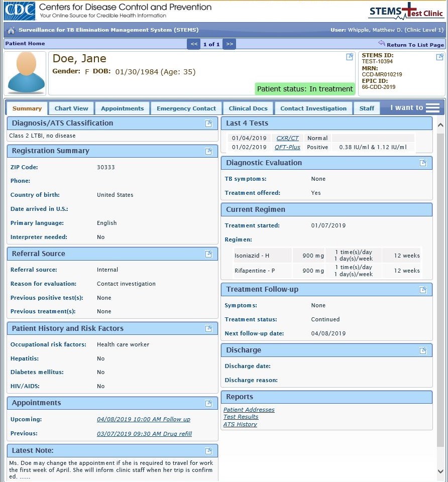Click the Patient Home label
The height and width of the screenshot is (482, 448).
pos(25,43)
